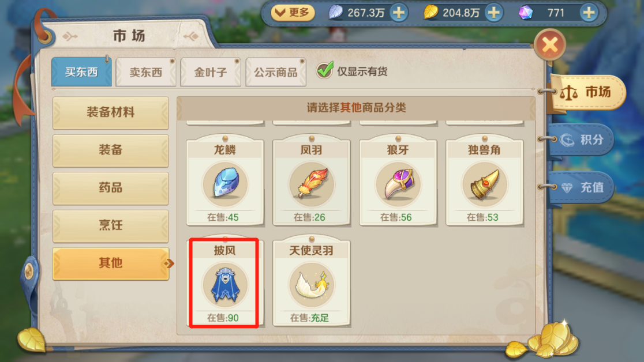644x362 pixels.
Task: Add more purple diamonds with plus icon
Action: [589, 13]
